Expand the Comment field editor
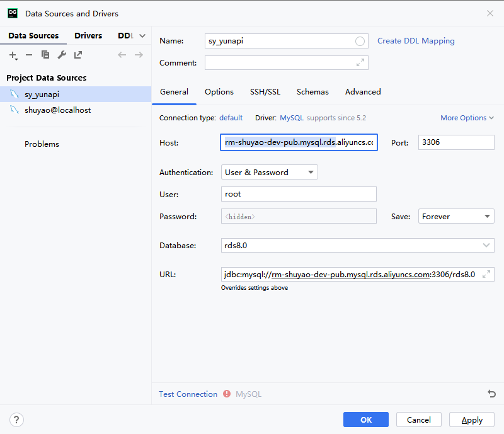 [360, 63]
